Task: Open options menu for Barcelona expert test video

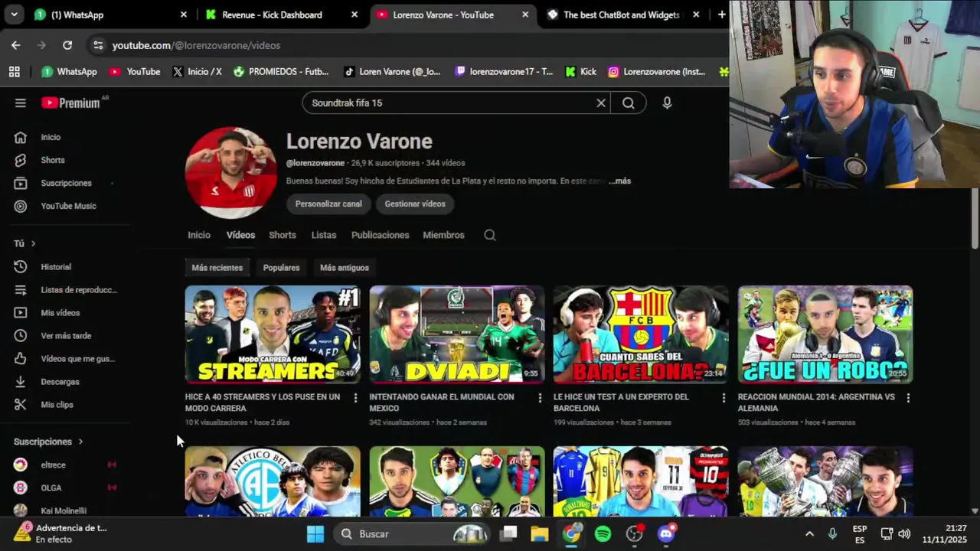Action: (724, 398)
